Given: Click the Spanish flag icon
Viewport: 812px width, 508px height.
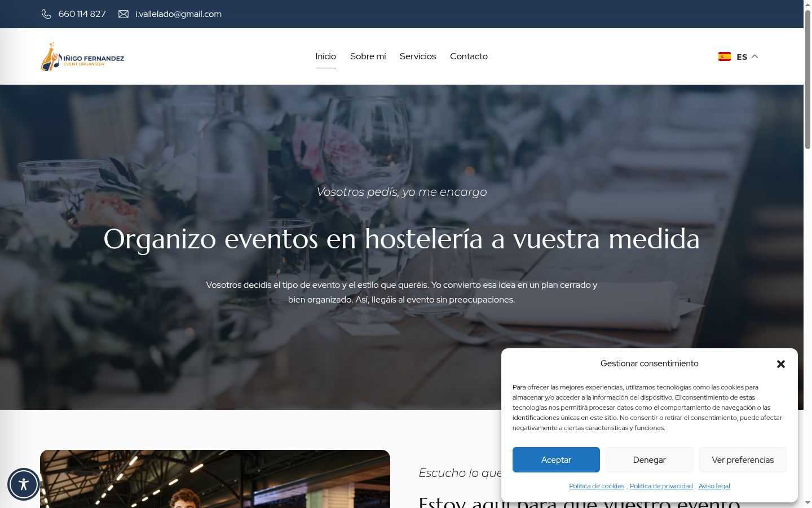Looking at the screenshot, I should click(x=725, y=56).
